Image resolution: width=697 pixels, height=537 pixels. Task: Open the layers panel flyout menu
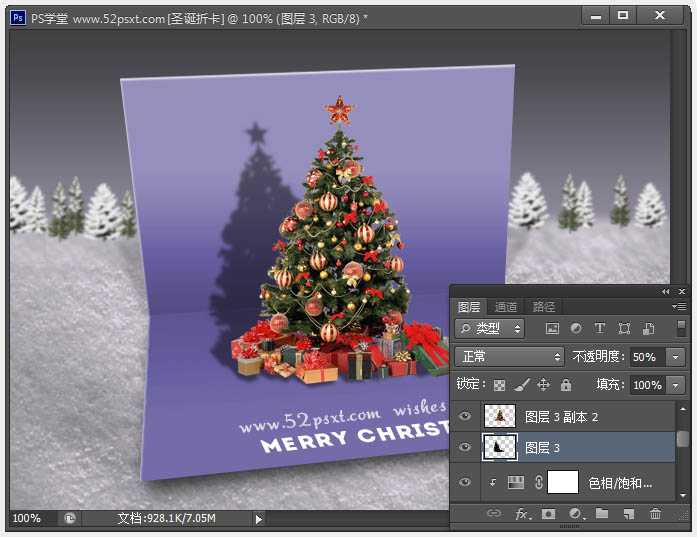coord(679,307)
